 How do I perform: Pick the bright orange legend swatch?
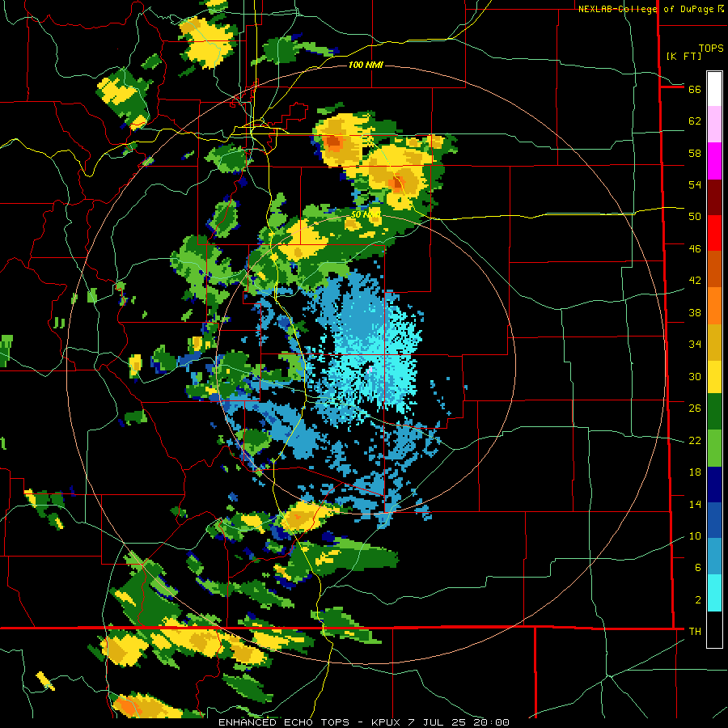714,305
